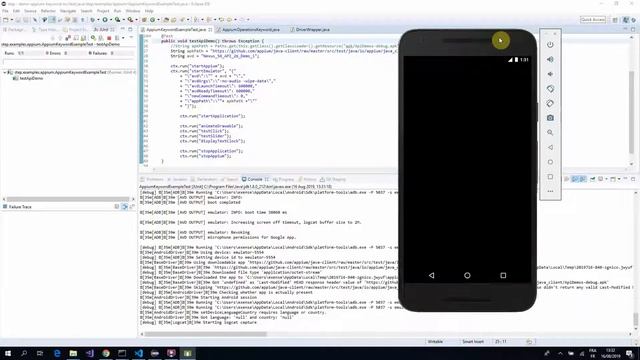
Task: Toggle JUnit scroll lock icon
Action: pos(76,38)
